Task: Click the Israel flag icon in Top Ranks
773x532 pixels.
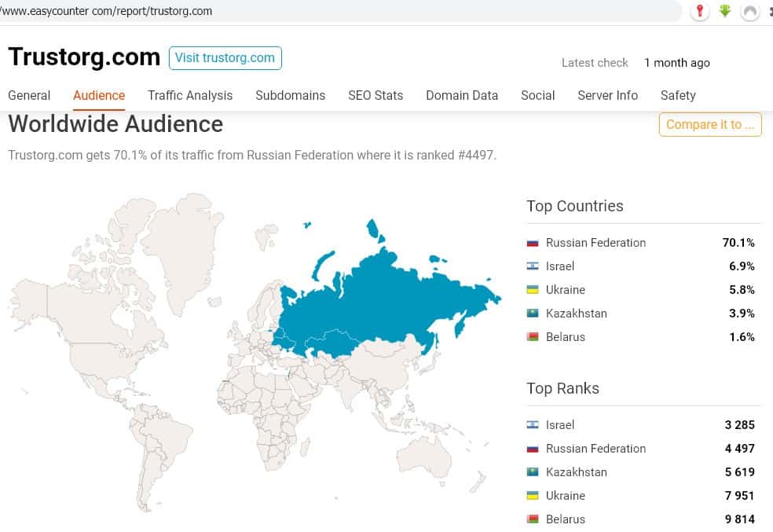Action: click(x=533, y=425)
